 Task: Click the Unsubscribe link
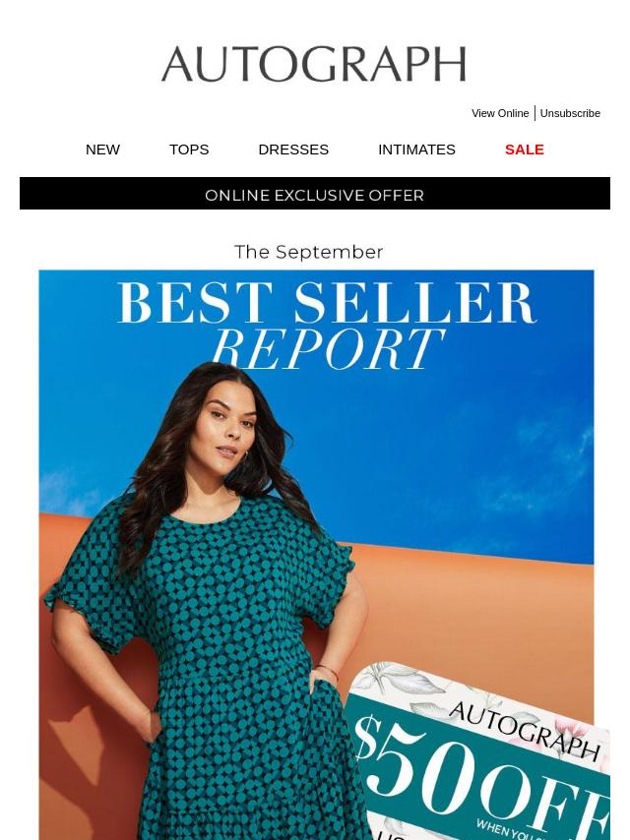[570, 113]
